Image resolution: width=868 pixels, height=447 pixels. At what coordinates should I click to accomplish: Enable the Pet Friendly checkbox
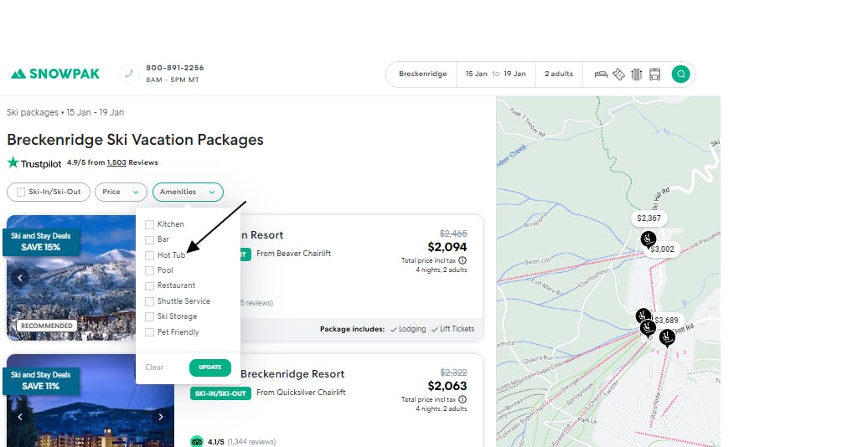pyautogui.click(x=150, y=332)
